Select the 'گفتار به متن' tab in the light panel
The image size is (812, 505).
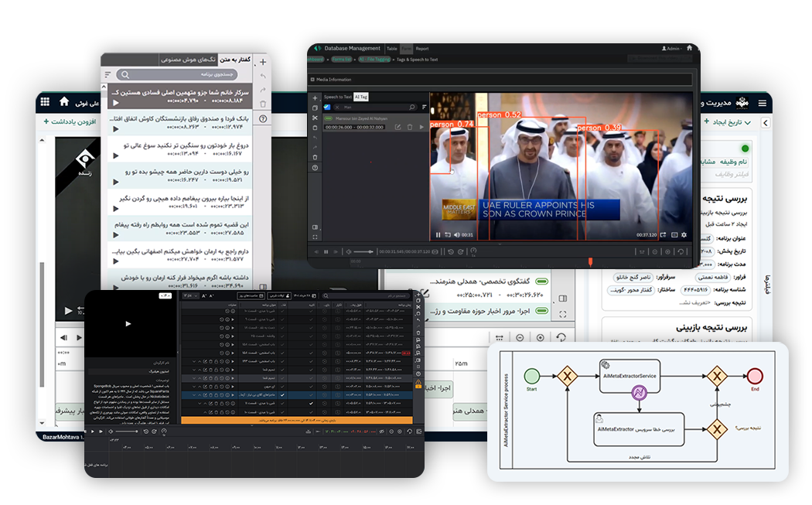(235, 60)
